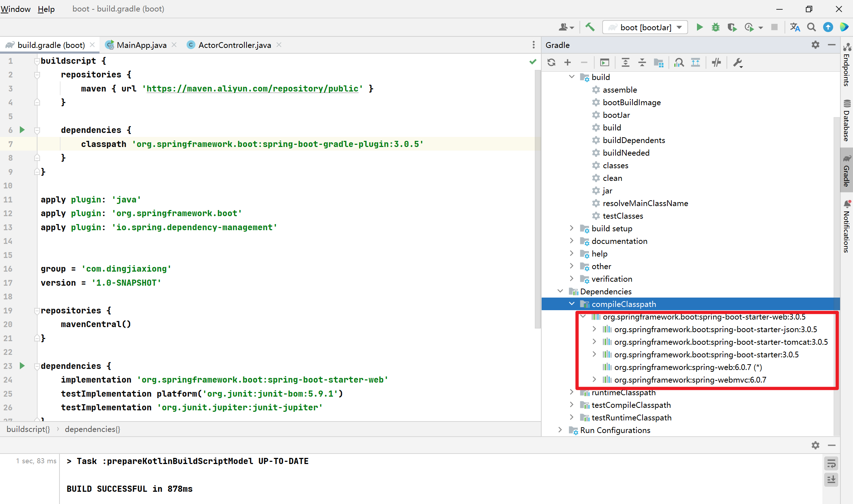Collapse the build task folder
Viewport: 853px width, 504px height.
click(572, 77)
